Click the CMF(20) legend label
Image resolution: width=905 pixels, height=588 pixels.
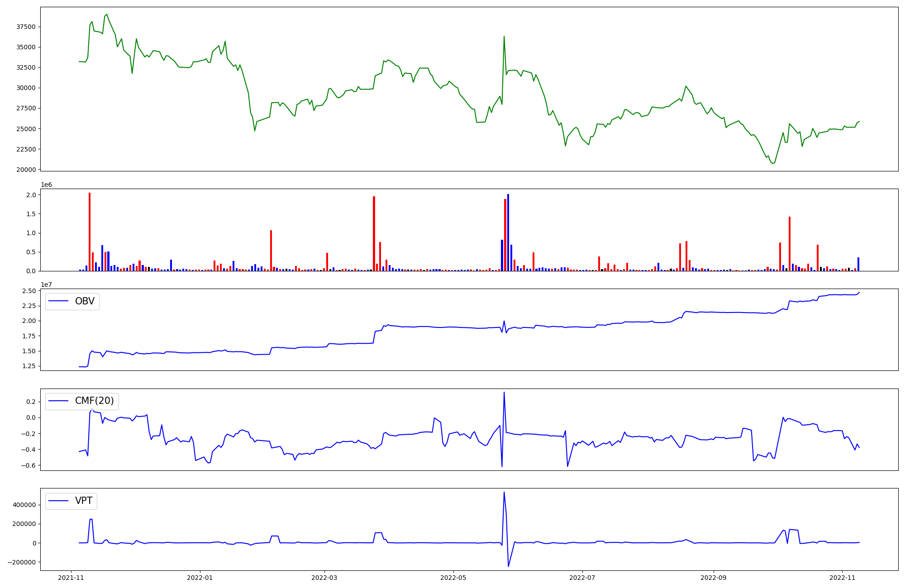point(94,401)
